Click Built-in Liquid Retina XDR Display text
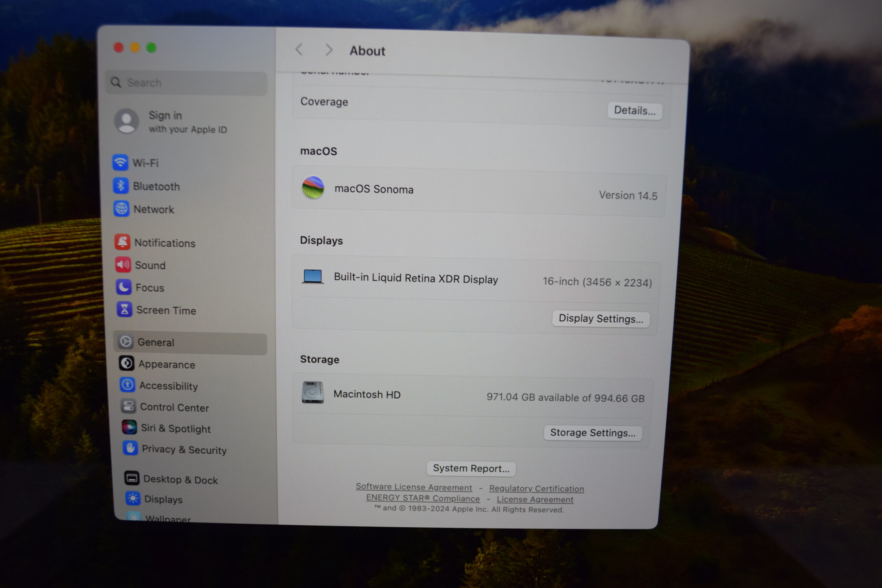The width and height of the screenshot is (882, 588). (x=416, y=278)
